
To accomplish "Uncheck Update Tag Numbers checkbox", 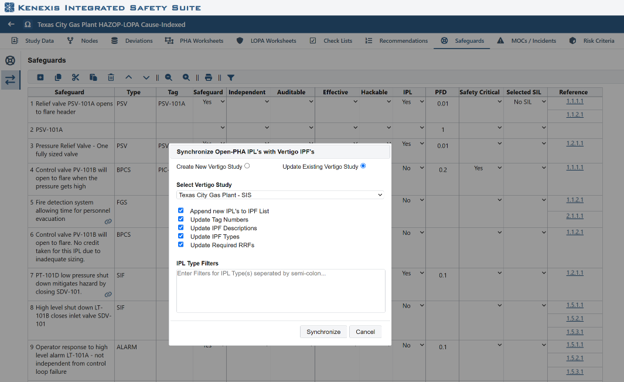I will 181,219.
